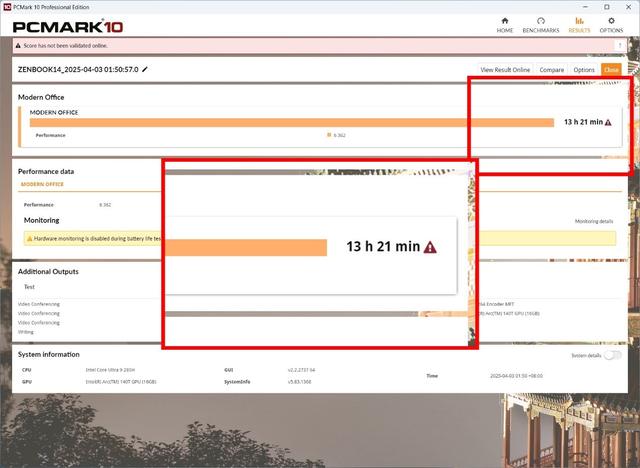
Task: Click the Modern Office section heading
Action: pos(41,97)
